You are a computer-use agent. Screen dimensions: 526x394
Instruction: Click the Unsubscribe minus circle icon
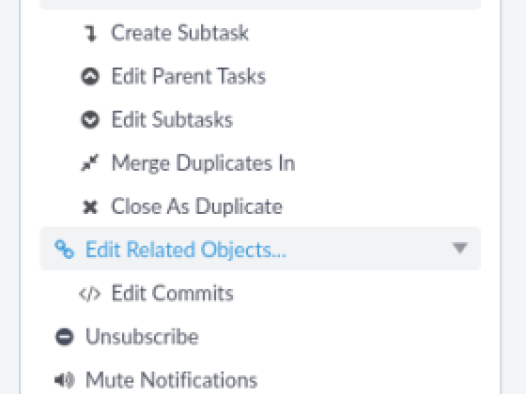[64, 336]
